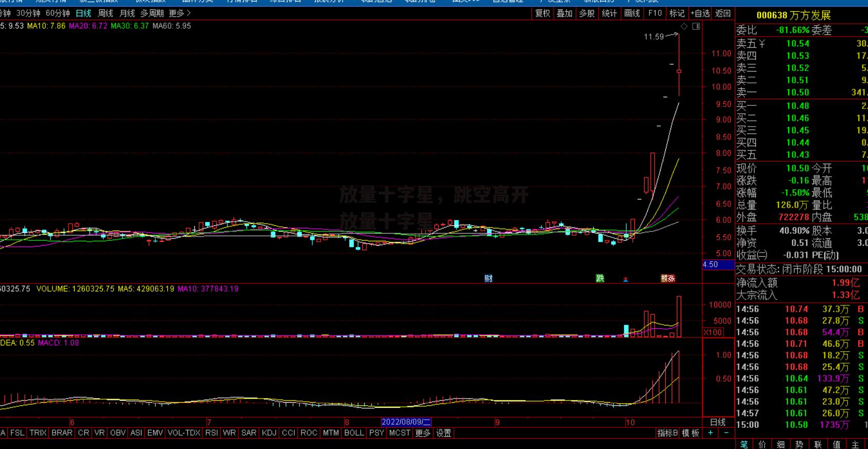Screen dimensions: 868x449
Task: Click the 日线 label below MACD axis
Action: click(x=718, y=422)
